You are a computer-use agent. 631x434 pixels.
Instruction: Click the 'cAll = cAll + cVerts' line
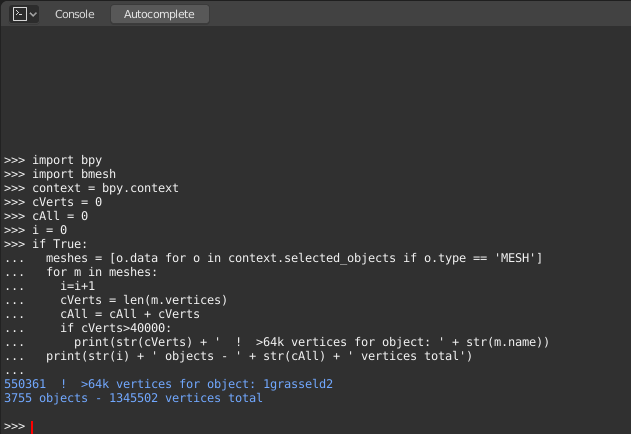click(130, 315)
